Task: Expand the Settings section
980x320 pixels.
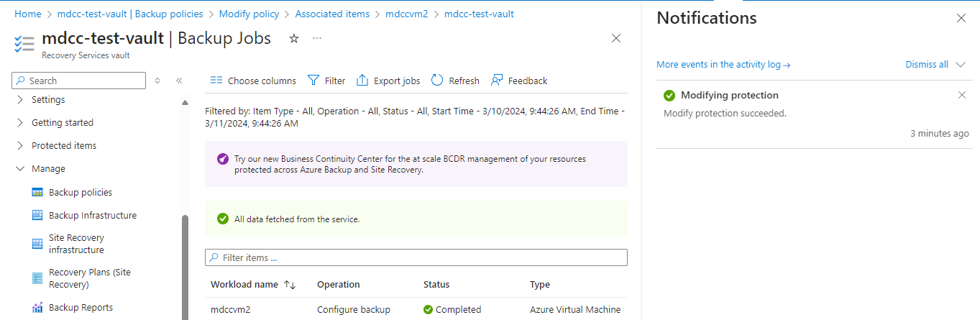Action: pyautogui.click(x=19, y=100)
